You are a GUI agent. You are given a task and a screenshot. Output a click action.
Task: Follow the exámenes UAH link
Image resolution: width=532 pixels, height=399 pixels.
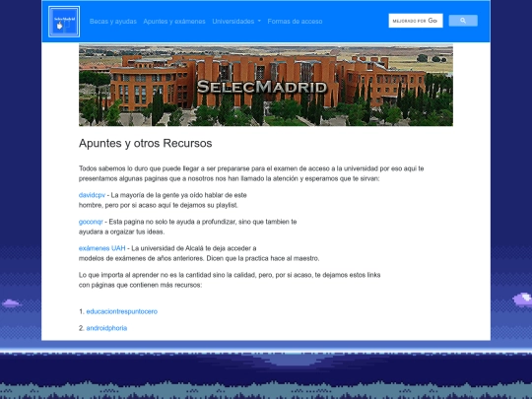[x=101, y=248]
